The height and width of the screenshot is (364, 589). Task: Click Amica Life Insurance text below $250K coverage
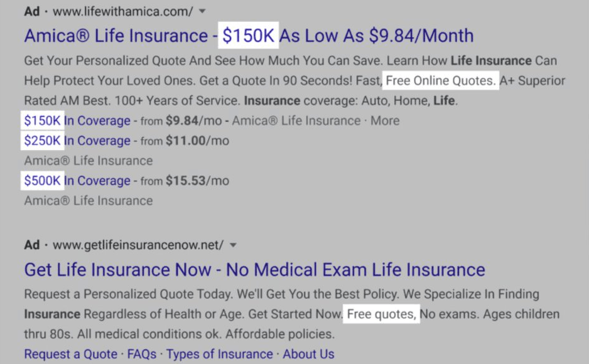89,161
